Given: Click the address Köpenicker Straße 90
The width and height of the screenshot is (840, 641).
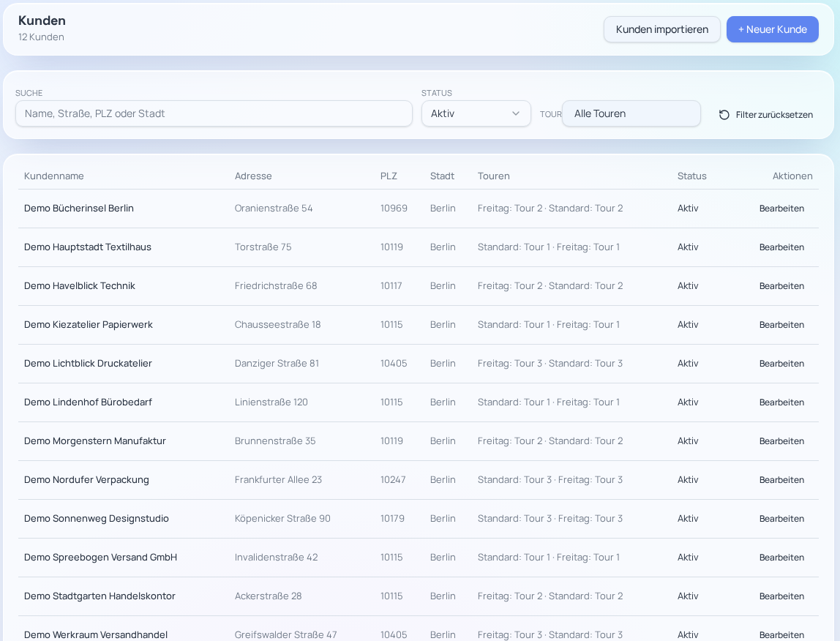Looking at the screenshot, I should pyautogui.click(x=282, y=518).
